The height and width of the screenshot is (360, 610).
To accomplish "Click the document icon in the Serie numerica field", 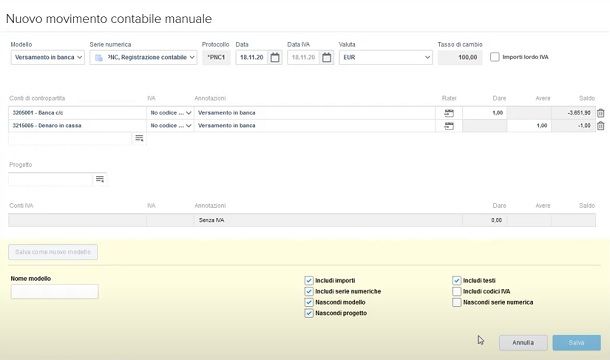I will pos(99,58).
